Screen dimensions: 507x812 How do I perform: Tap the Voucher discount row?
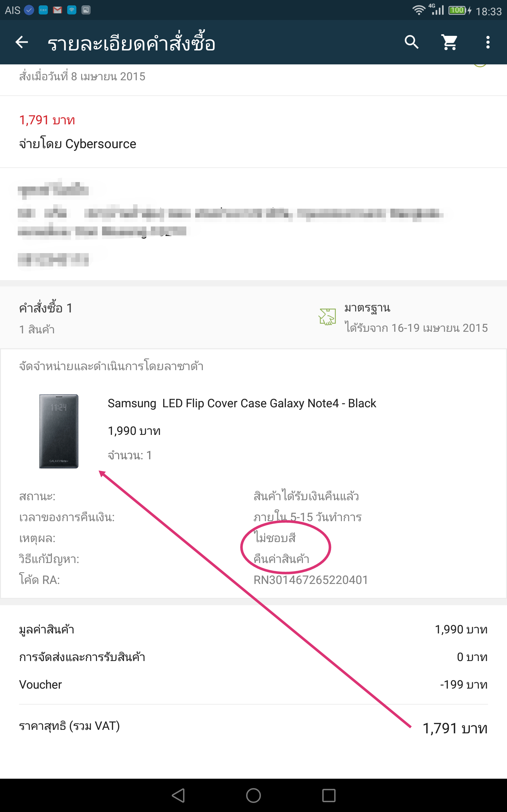(x=253, y=684)
